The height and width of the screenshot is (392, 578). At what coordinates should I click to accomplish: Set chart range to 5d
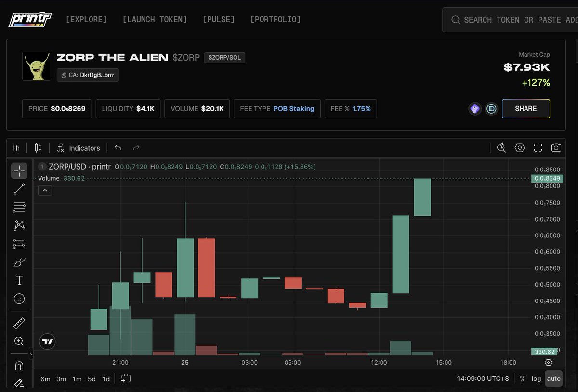click(x=92, y=379)
